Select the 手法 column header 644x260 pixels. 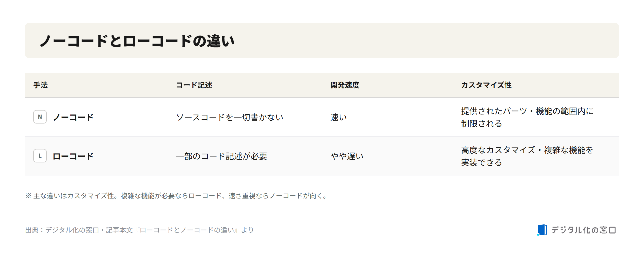point(41,85)
